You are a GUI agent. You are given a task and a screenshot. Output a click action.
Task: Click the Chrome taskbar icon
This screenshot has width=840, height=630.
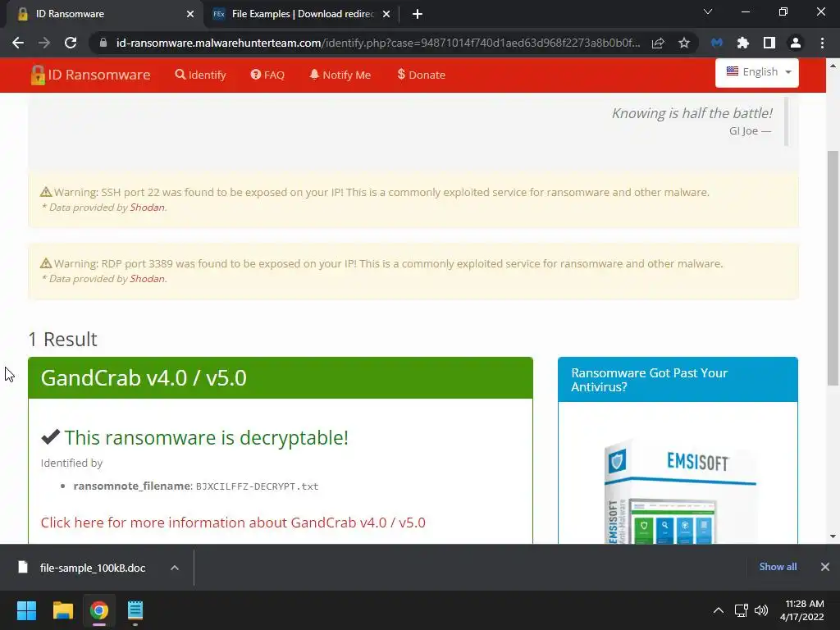click(99, 610)
